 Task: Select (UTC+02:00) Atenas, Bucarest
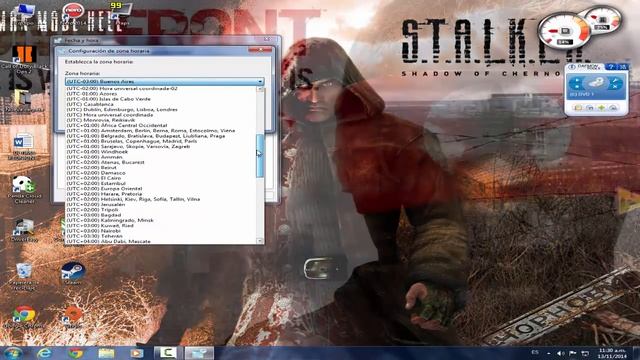[x=105, y=162]
